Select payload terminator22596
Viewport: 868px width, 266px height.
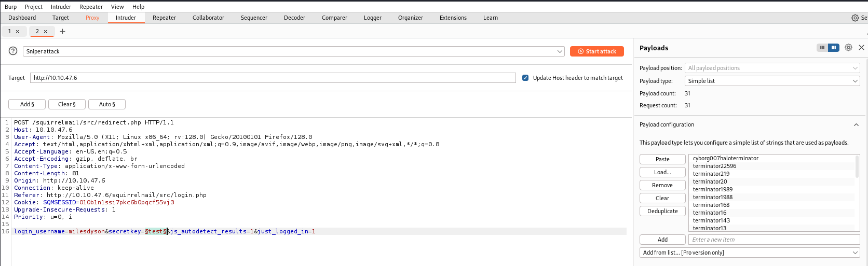pyautogui.click(x=714, y=166)
